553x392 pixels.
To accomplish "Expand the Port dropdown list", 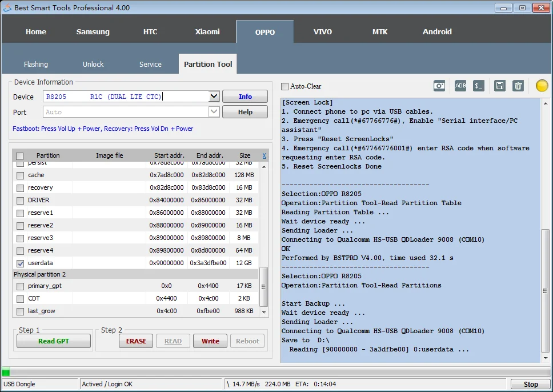I will point(214,112).
